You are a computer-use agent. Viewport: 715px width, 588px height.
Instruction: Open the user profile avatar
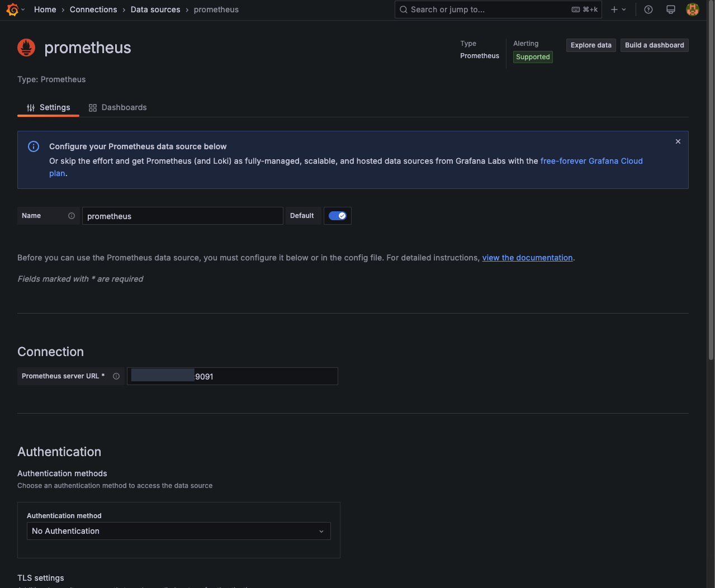coord(693,10)
